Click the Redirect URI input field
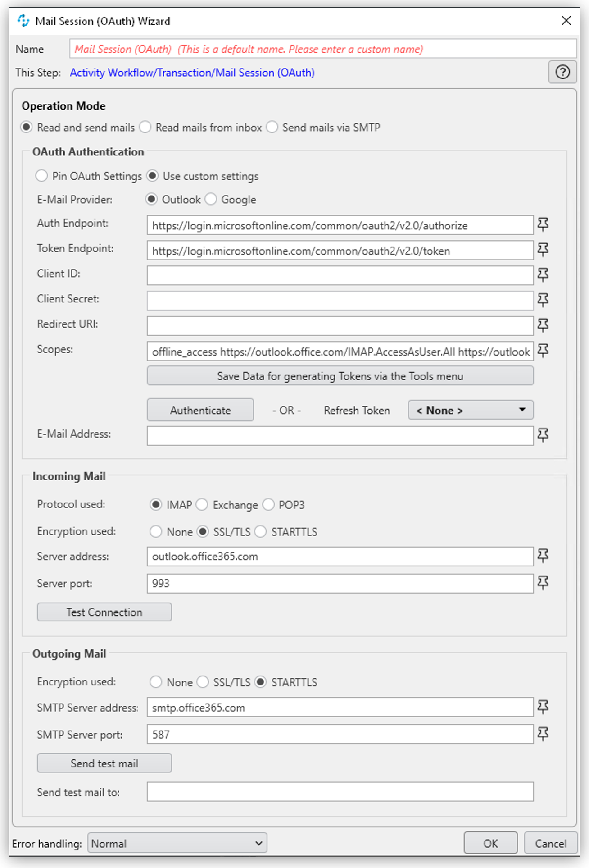The width and height of the screenshot is (589, 868). click(x=340, y=326)
